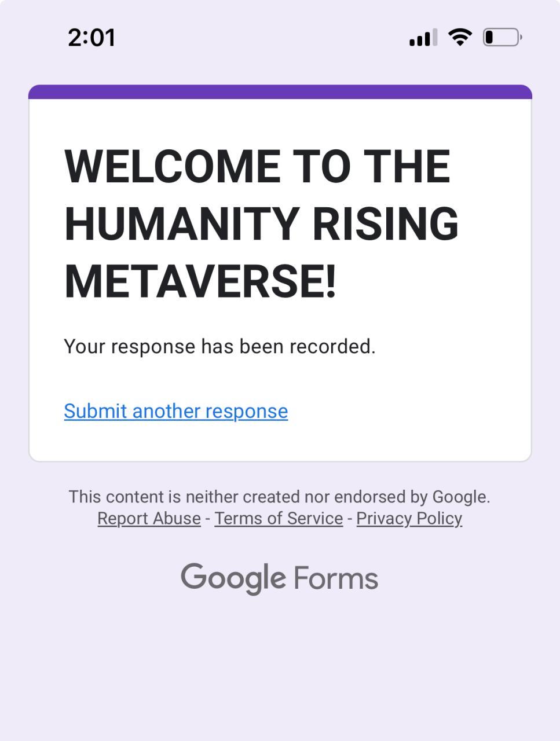Click the purple header bar of the card
560x741 pixels.
[280, 92]
